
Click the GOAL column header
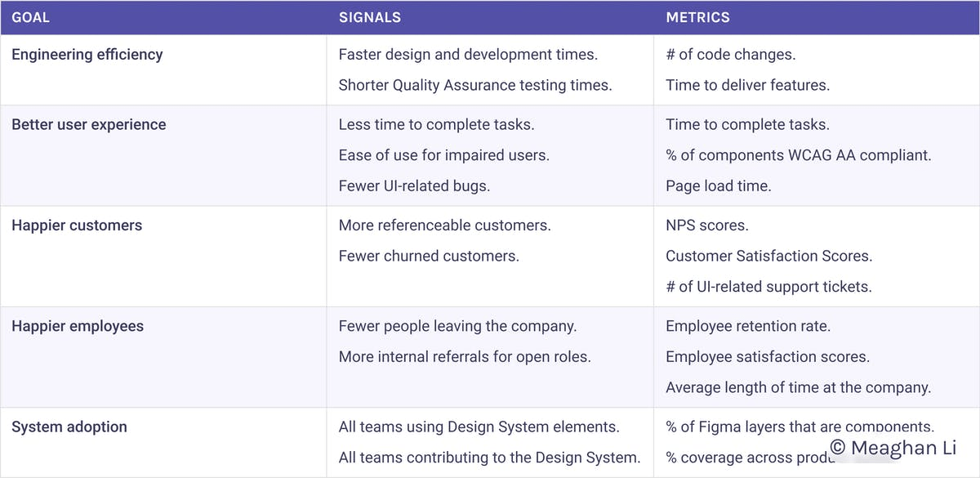click(30, 17)
